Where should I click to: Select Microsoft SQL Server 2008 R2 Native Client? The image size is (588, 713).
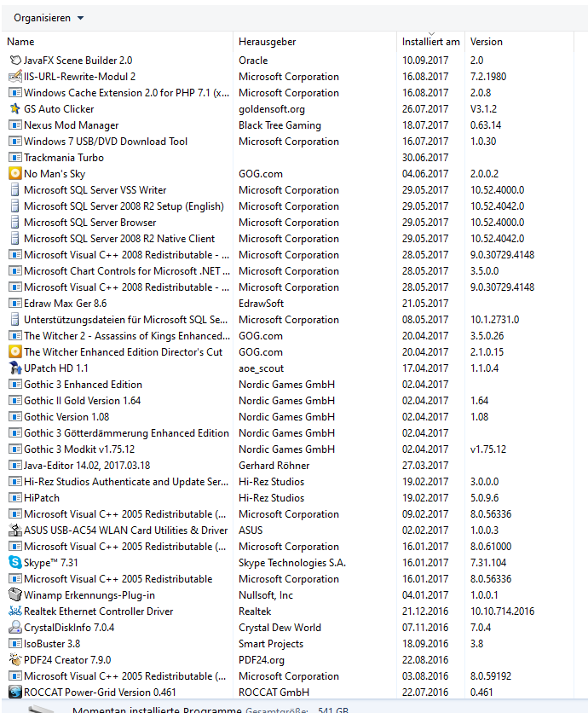[119, 239]
